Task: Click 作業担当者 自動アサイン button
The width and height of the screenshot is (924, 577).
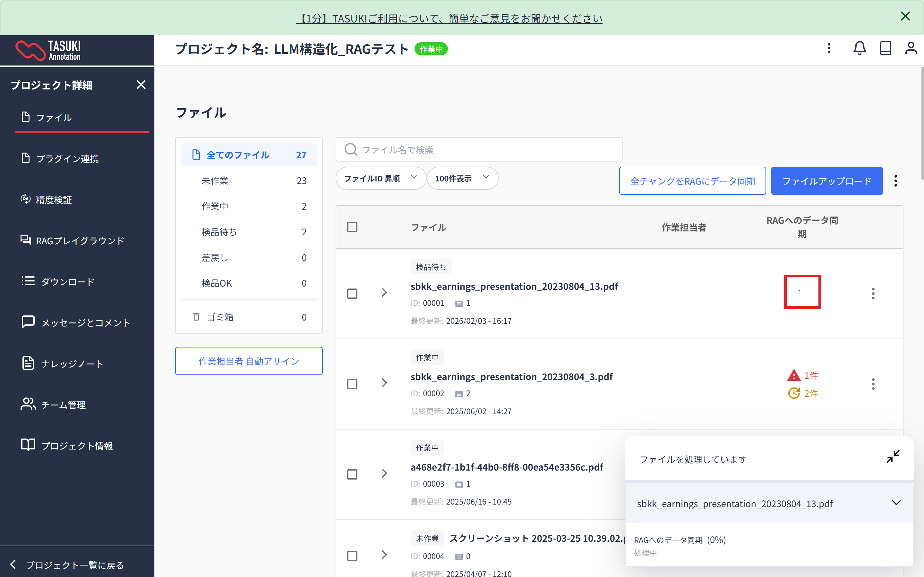Action: click(x=249, y=361)
